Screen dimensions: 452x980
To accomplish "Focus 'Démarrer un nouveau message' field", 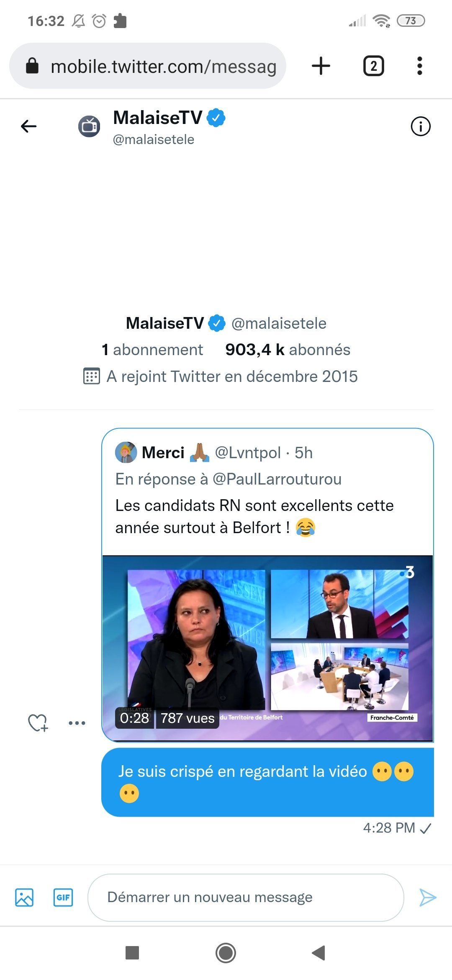I will [245, 897].
